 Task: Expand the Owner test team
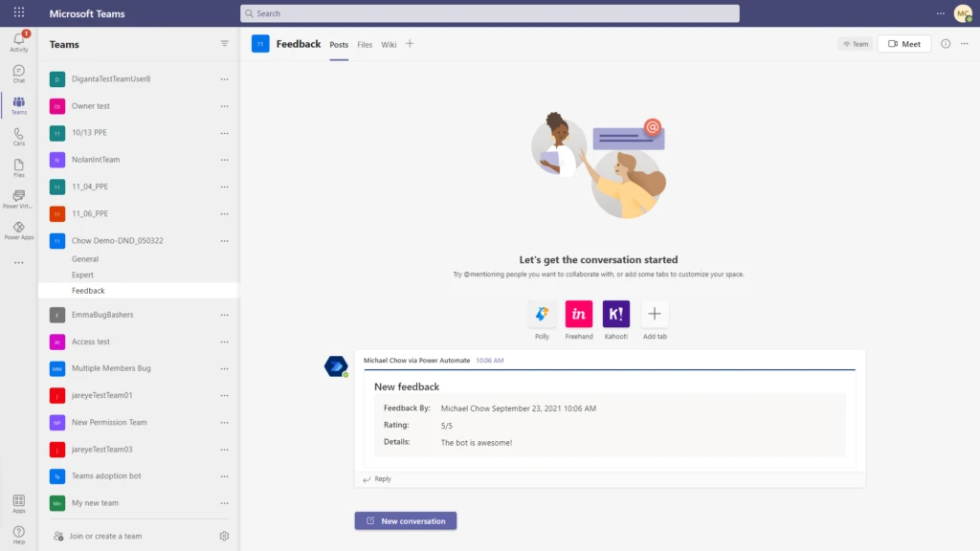point(105,105)
